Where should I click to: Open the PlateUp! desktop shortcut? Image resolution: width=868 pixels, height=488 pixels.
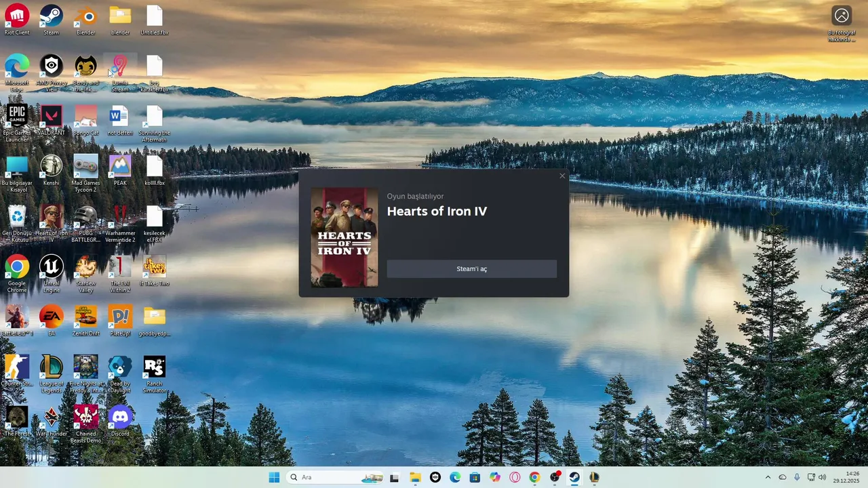point(120,321)
